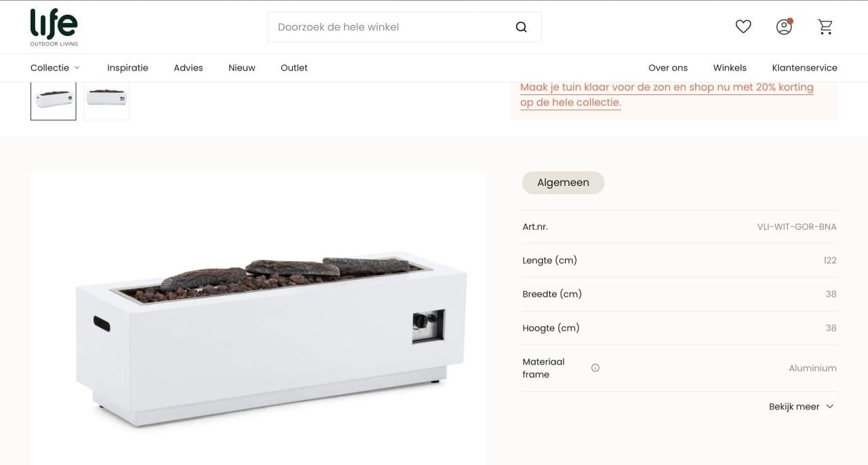Select the first product thumbnail
The width and height of the screenshot is (868, 465).
click(54, 100)
